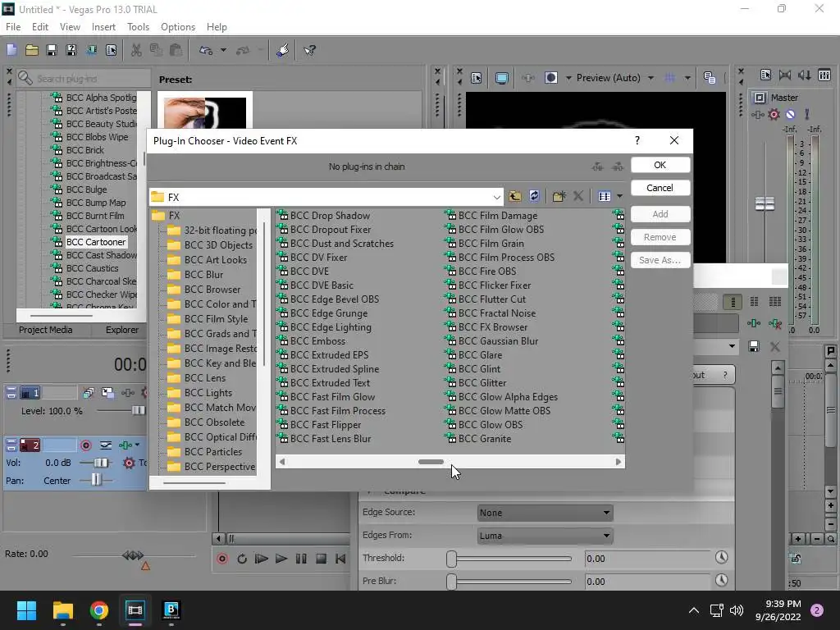The width and height of the screenshot is (840, 630).
Task: Click Threshold animate clock icon
Action: tap(722, 557)
